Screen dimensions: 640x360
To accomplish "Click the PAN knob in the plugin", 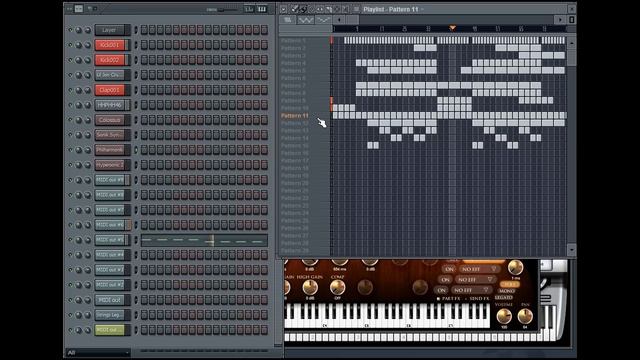I will (525, 316).
